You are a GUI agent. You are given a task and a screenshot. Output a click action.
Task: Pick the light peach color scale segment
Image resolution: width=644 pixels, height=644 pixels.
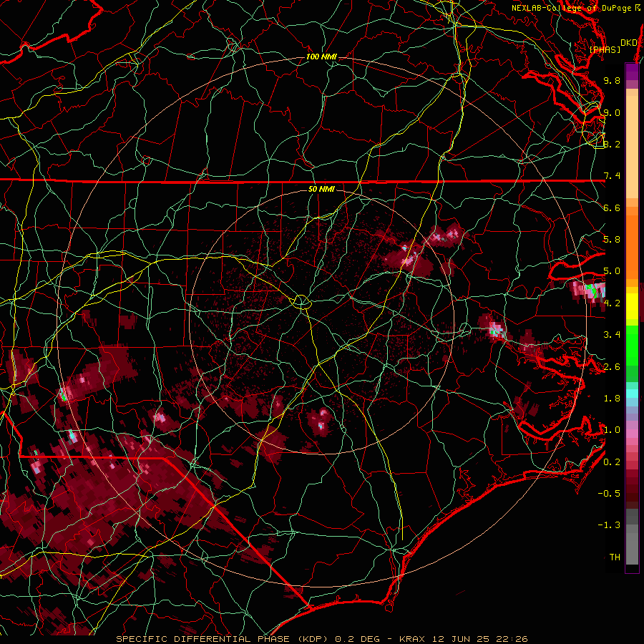tap(632, 147)
